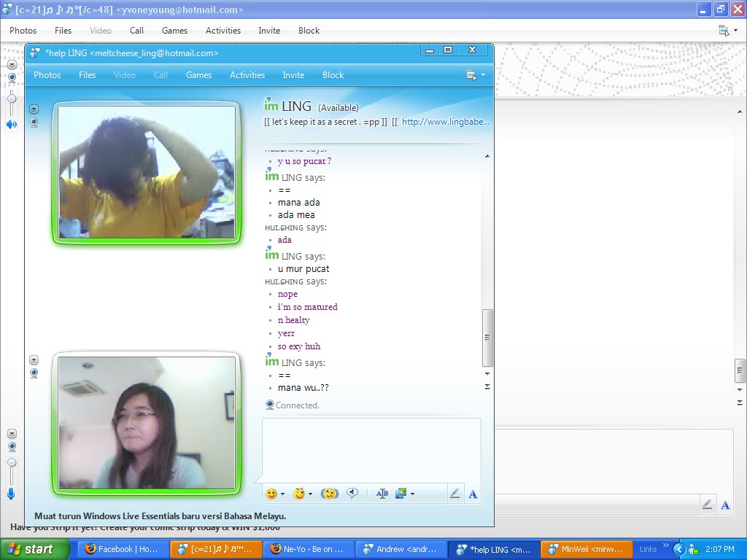Switch to Ne-Yo taskbar button
This screenshot has width=747, height=560.
point(308,549)
